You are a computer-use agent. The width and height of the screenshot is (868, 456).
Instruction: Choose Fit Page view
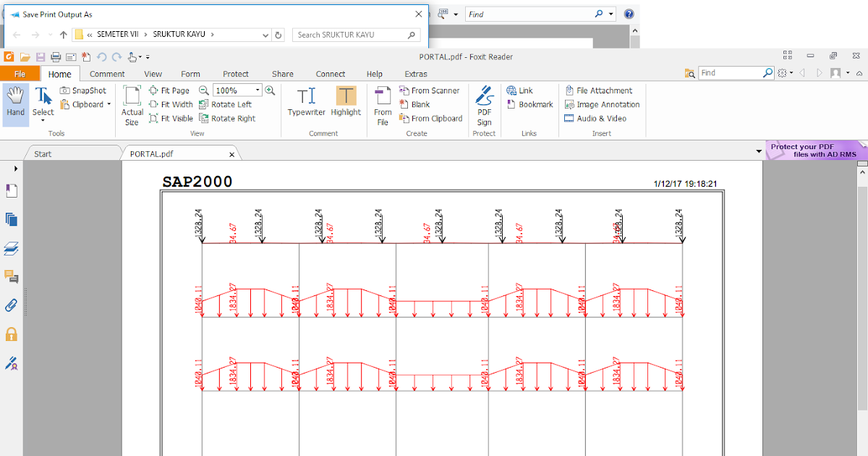click(169, 90)
